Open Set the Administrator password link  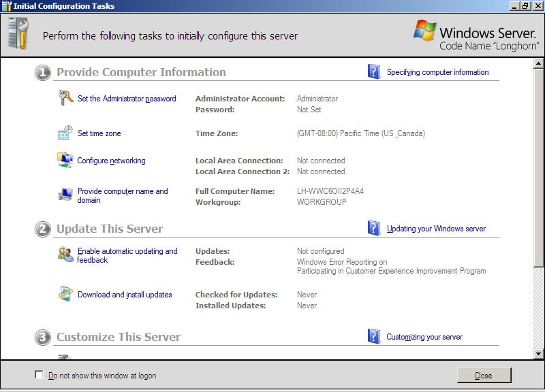click(127, 99)
